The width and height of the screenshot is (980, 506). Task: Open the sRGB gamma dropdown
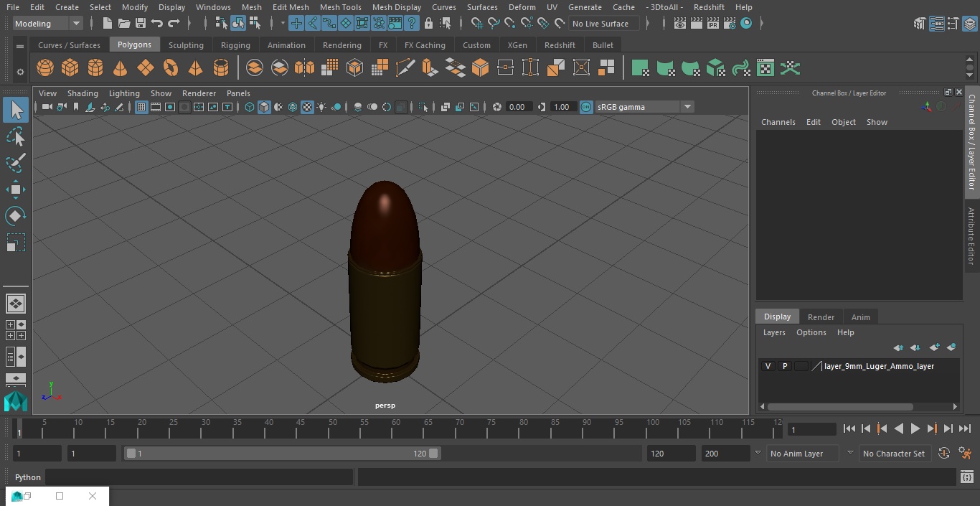pyautogui.click(x=644, y=107)
